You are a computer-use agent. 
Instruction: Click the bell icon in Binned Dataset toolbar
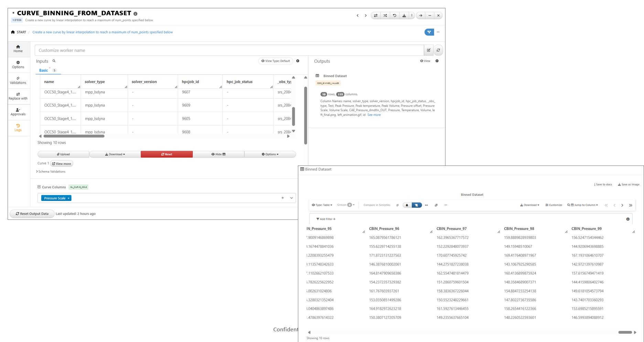[x=407, y=205]
